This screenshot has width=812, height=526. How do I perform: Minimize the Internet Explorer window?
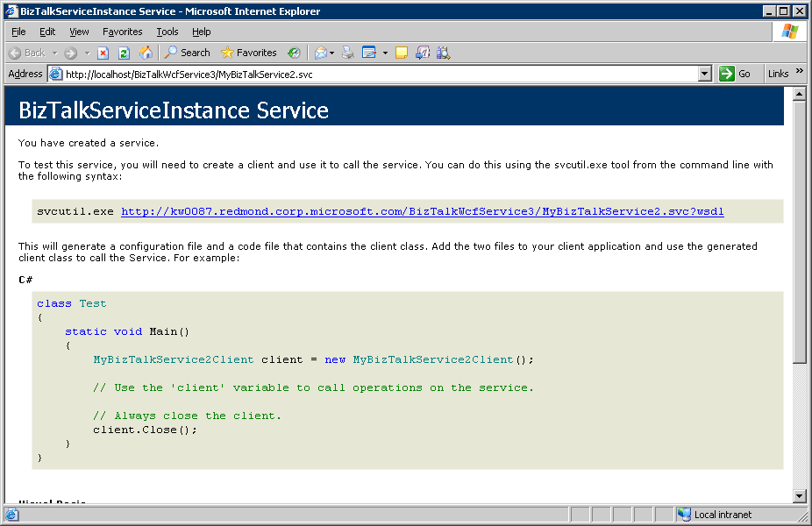coord(770,11)
